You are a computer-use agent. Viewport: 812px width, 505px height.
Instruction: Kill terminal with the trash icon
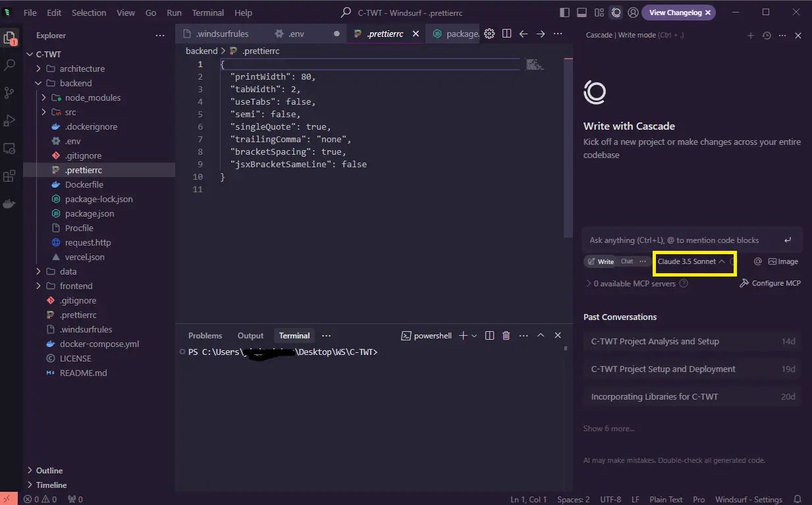506,336
